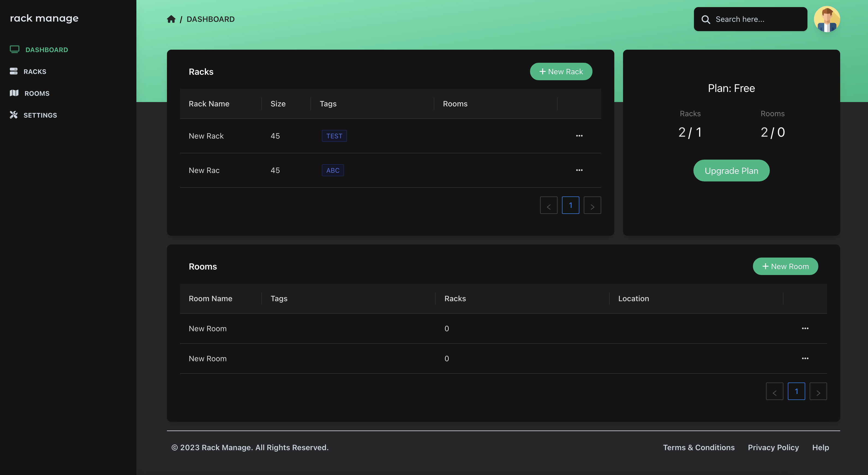
Task: Open the Privacy Policy footer link
Action: (773, 447)
